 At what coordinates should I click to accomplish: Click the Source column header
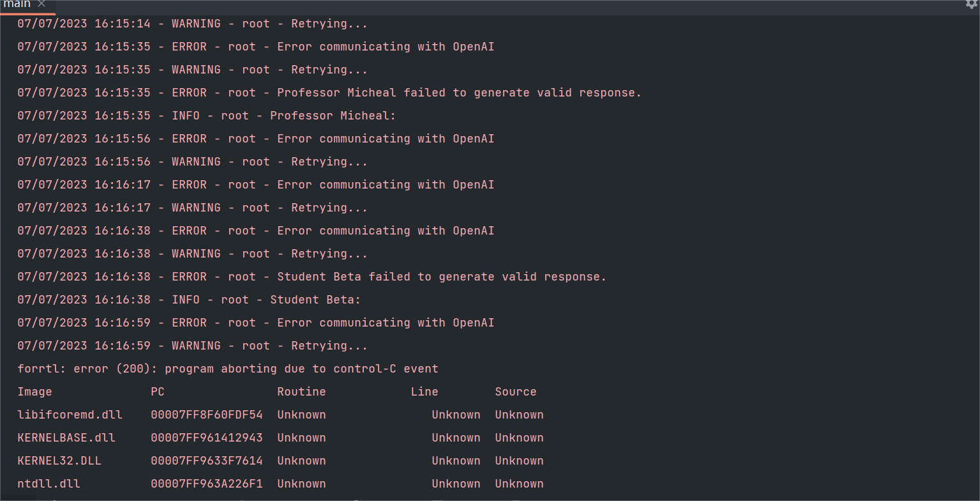coord(516,391)
